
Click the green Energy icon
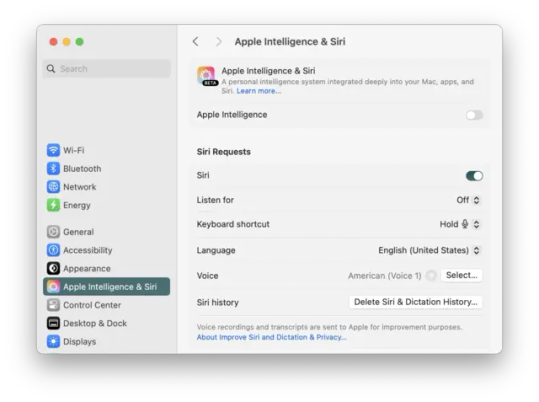coord(53,205)
